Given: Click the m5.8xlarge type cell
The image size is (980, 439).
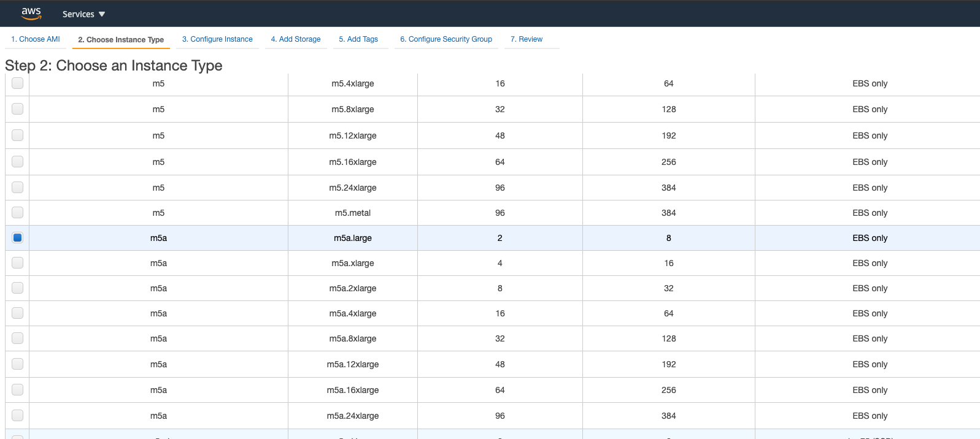Looking at the screenshot, I should [x=353, y=109].
